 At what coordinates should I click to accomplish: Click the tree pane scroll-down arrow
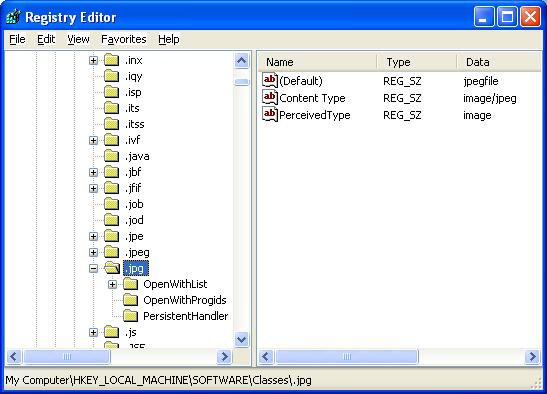(x=241, y=339)
